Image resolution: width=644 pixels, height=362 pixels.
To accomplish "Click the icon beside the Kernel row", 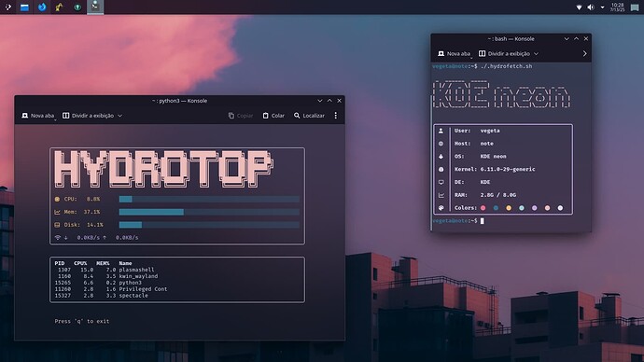I will 441,169.
